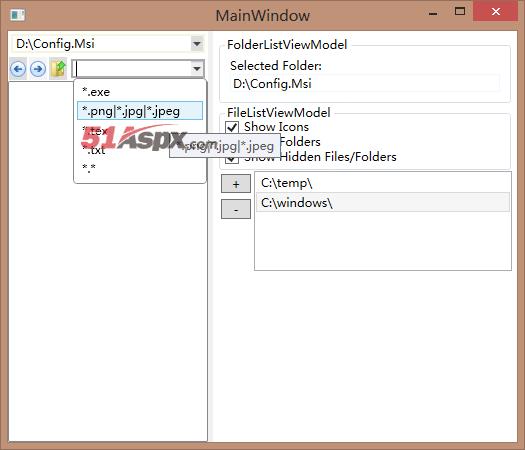The image size is (525, 450).
Task: Select the *.txt filter option
Action: (140, 150)
